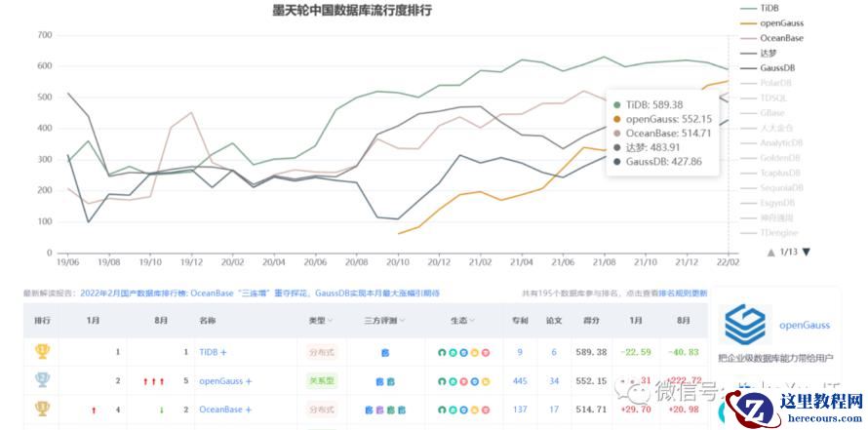Click the 22/02 x-axis marker
This screenshot has height=430, width=868.
point(729,261)
